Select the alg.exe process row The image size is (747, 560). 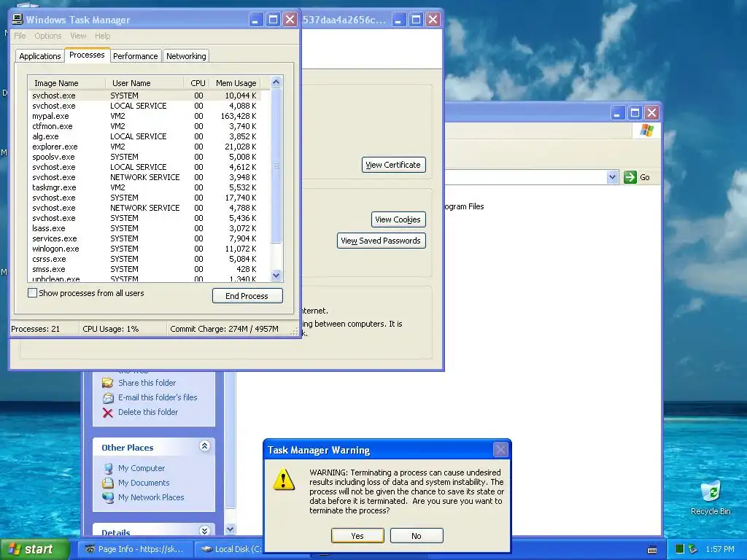tap(145, 136)
